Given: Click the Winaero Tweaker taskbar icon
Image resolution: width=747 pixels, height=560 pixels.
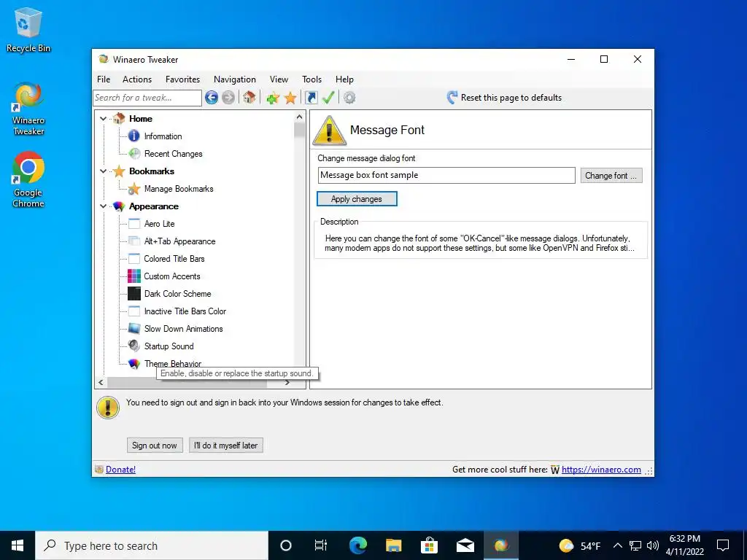Looking at the screenshot, I should pos(500,545).
